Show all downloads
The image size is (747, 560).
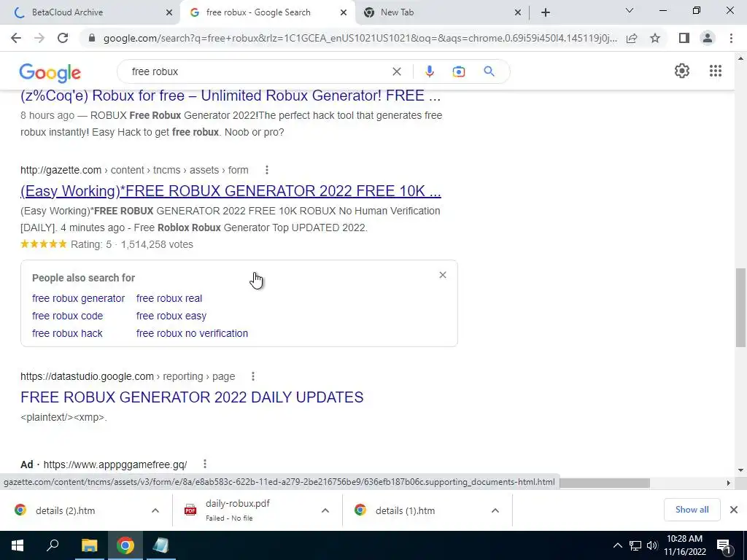pos(692,510)
